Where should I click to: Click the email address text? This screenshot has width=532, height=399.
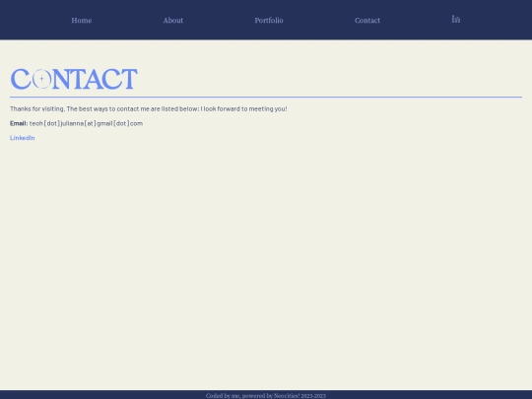86,123
